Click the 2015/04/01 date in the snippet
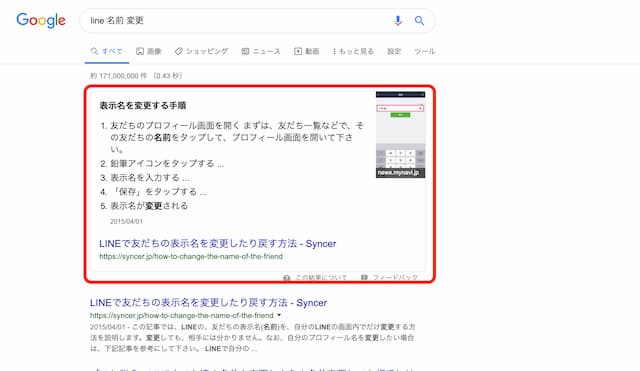Viewport: 640px width, 371px height. pos(127,221)
